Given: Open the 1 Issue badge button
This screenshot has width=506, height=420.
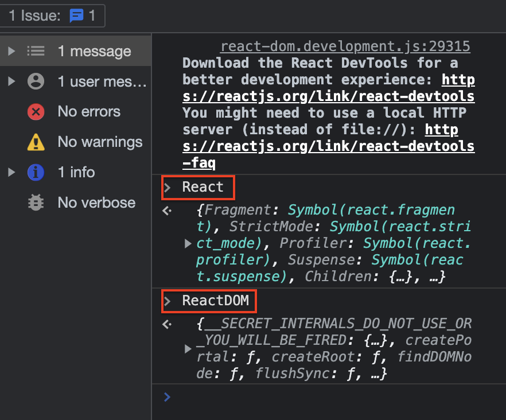Looking at the screenshot, I should point(52,15).
